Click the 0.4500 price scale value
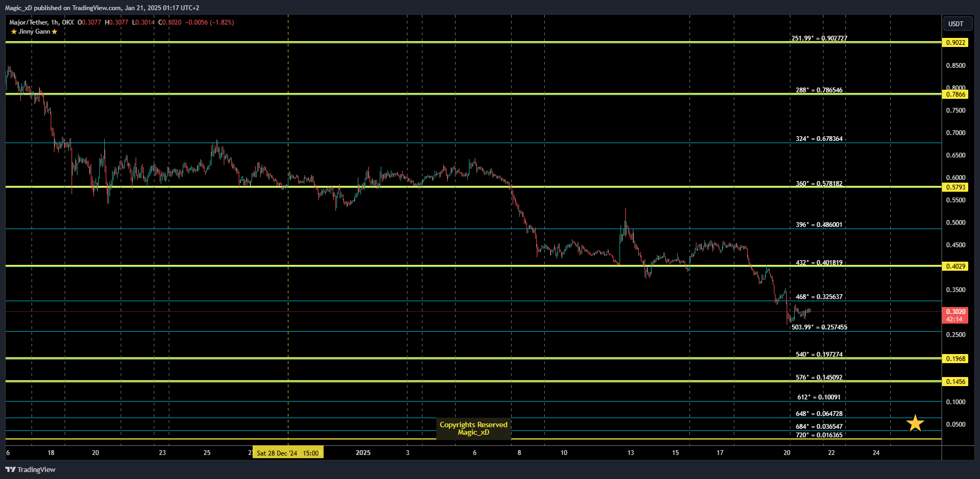Screen dimensions: 980x479 (x=956, y=245)
